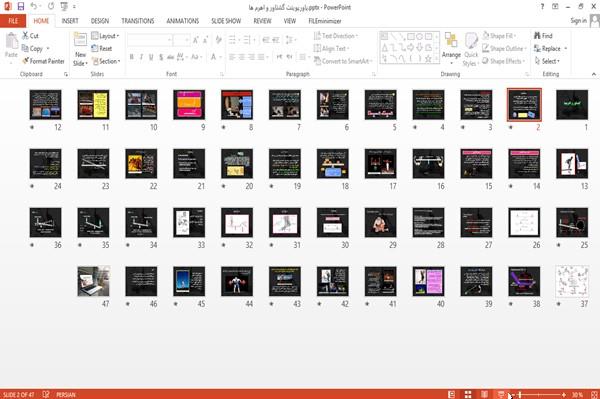Click Find in Editing group
Screen dimensions: 600x399
[x=543, y=36]
